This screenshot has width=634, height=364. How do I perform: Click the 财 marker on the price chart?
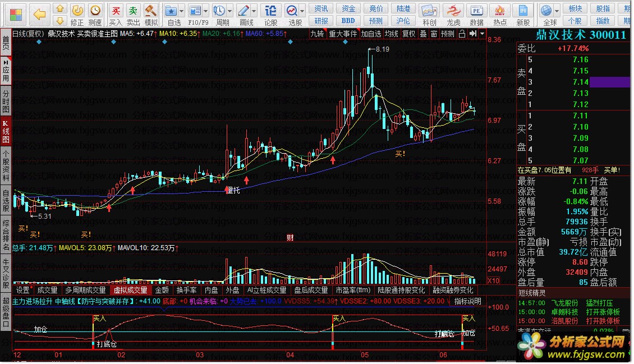(290, 238)
